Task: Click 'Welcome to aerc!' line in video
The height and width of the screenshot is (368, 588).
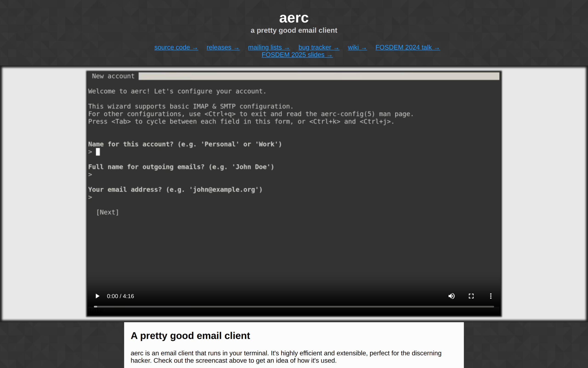Action: (177, 91)
